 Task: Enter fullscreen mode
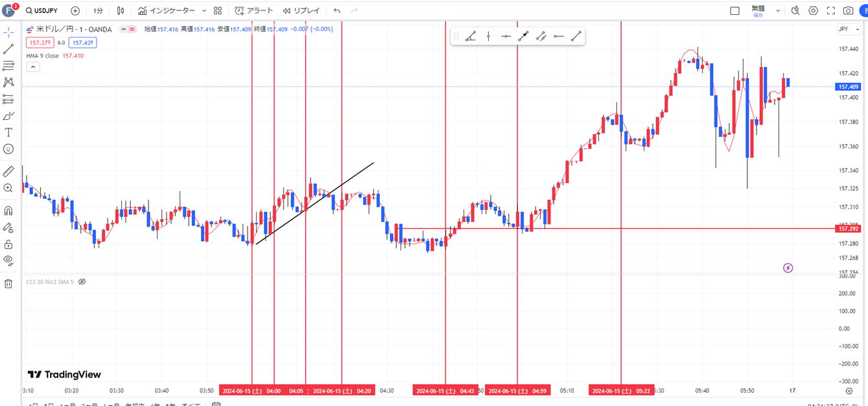[831, 11]
